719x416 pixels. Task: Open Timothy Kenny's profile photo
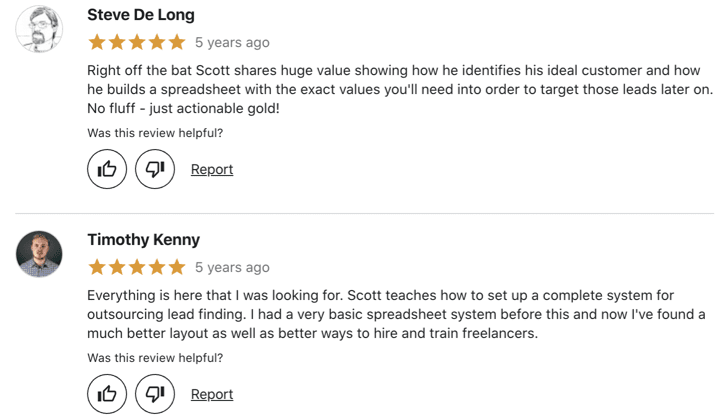coord(39,254)
